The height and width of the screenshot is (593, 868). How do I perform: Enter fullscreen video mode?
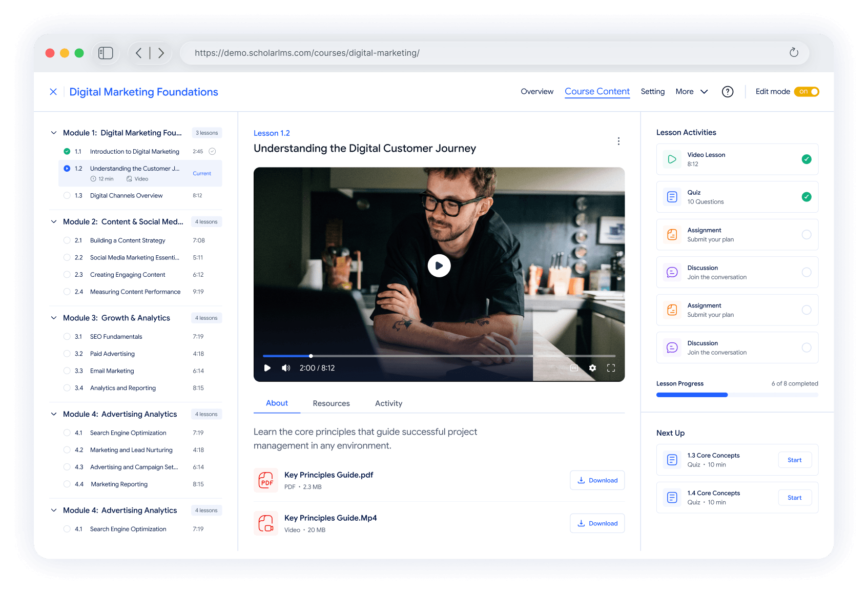(611, 368)
